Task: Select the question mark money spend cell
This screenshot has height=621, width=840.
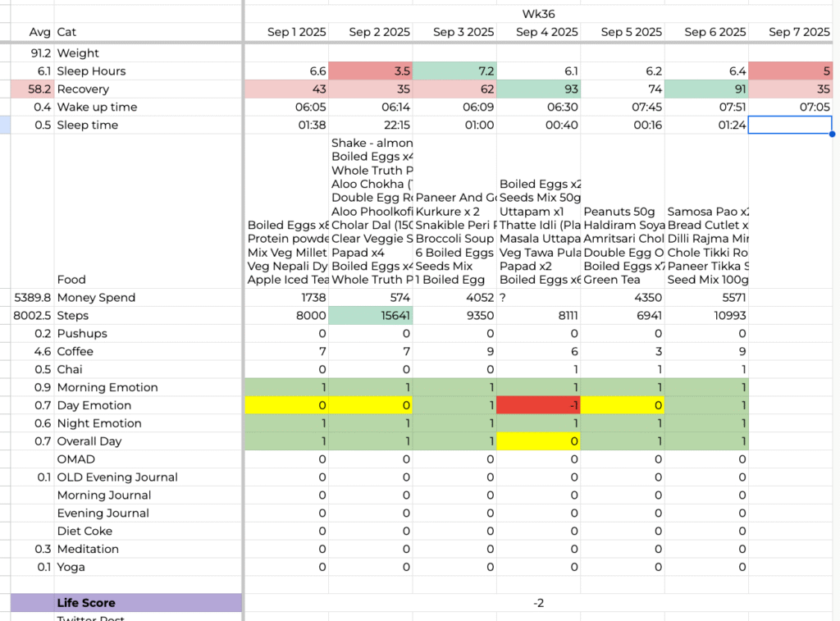Action: (539, 297)
